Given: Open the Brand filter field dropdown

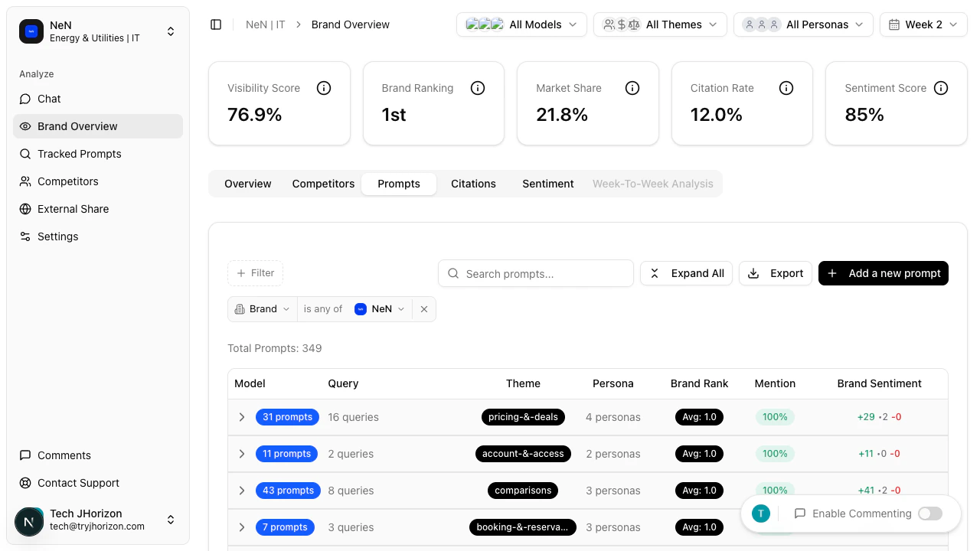Looking at the screenshot, I should click(x=263, y=309).
